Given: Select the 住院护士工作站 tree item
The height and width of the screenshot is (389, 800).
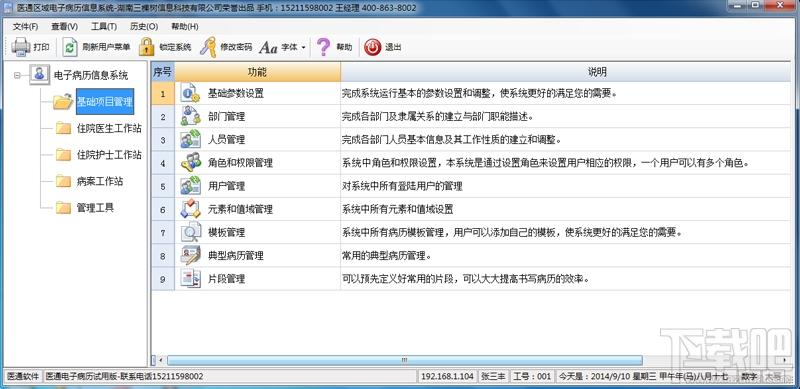Looking at the screenshot, I should (x=109, y=155).
